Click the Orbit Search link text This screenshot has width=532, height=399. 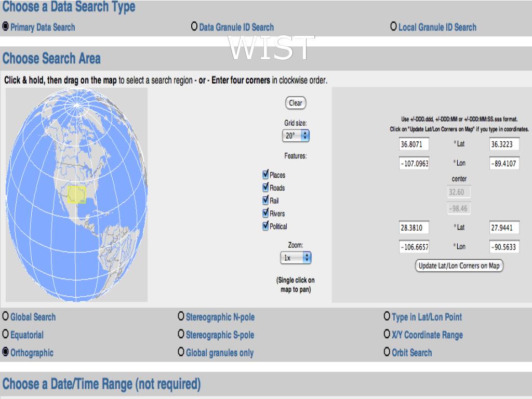pyautogui.click(x=412, y=353)
